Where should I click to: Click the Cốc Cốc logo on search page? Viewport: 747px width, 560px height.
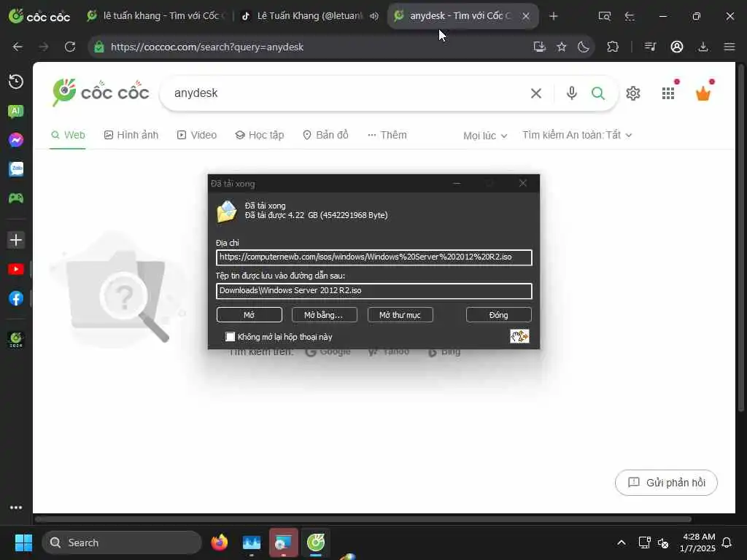tap(101, 93)
